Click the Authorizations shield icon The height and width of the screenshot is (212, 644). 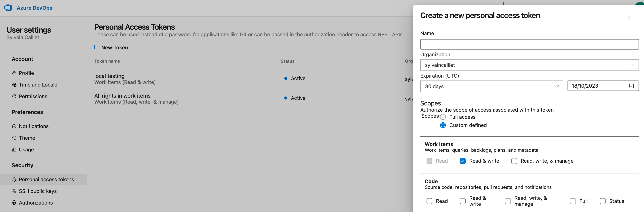pos(14,203)
